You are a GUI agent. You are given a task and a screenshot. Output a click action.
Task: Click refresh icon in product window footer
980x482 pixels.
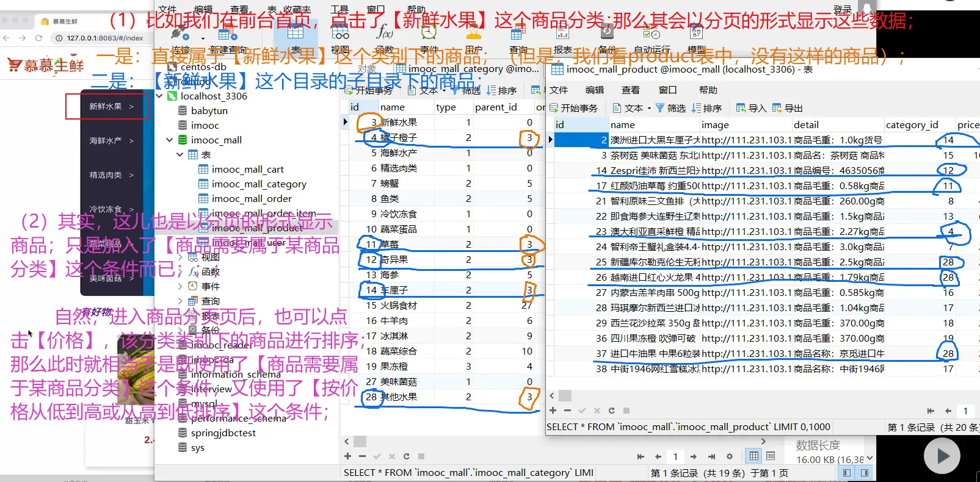click(611, 411)
